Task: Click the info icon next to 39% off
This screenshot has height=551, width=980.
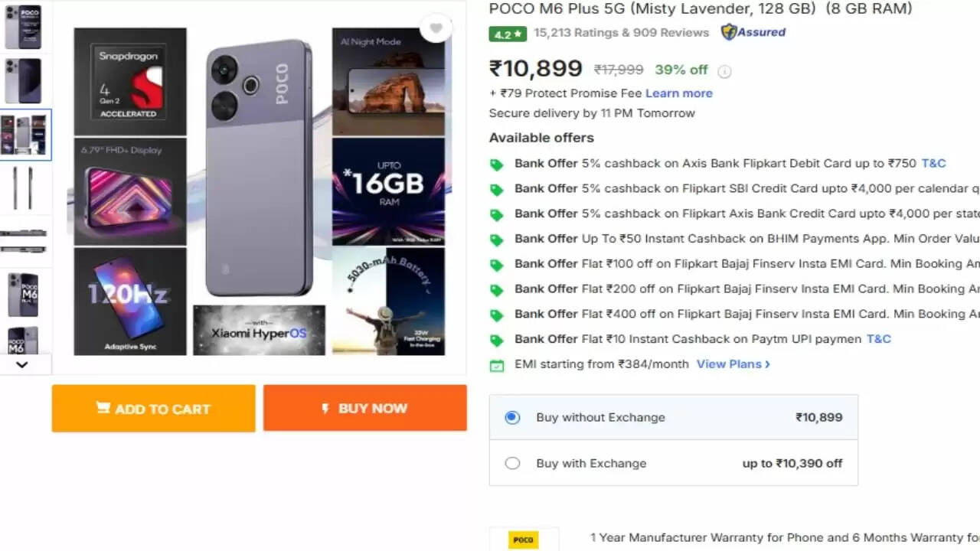Action: (724, 70)
